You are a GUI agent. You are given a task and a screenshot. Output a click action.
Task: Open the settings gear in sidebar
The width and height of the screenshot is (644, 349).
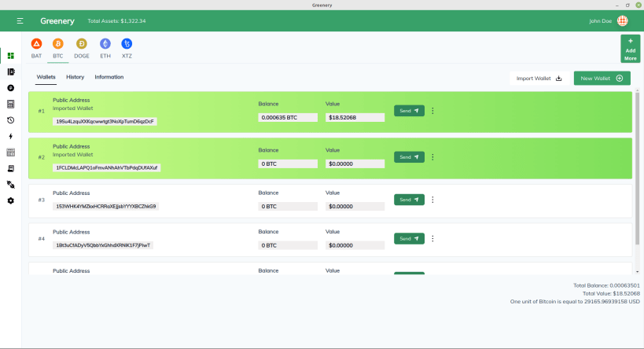point(11,200)
